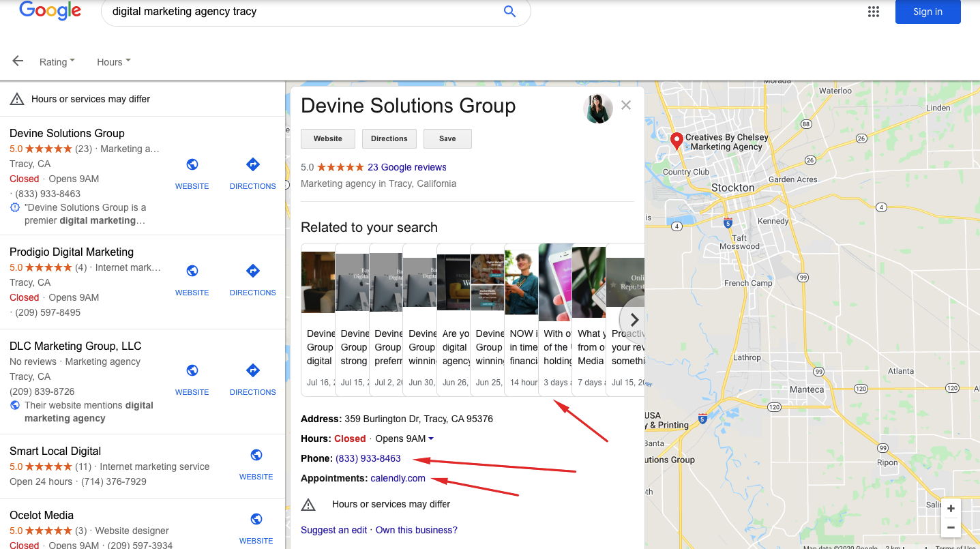The height and width of the screenshot is (549, 980).
Task: Open the Rating filter dropdown
Action: point(57,61)
